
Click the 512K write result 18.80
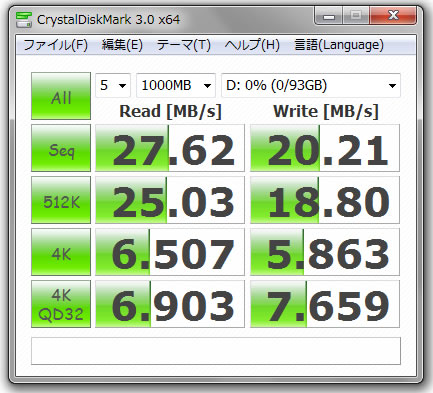pos(325,200)
